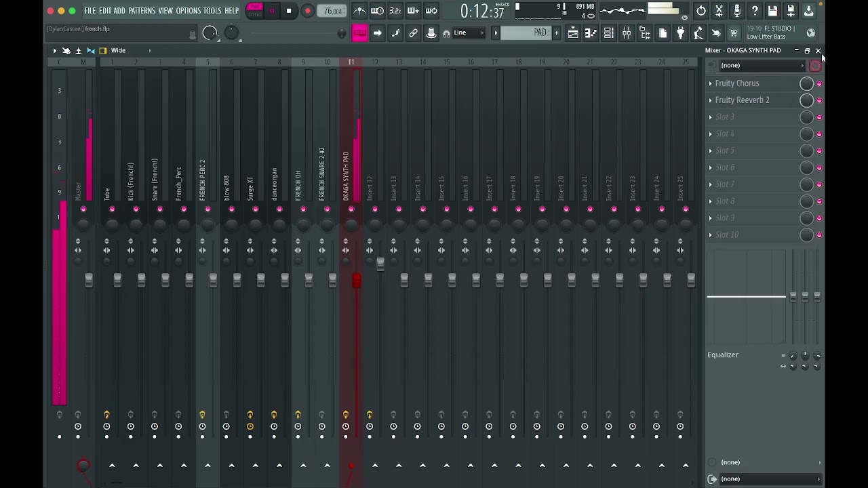Image resolution: width=868 pixels, height=488 pixels.
Task: Expand the Fruity Chorus slot menu arrow
Action: pyautogui.click(x=711, y=83)
